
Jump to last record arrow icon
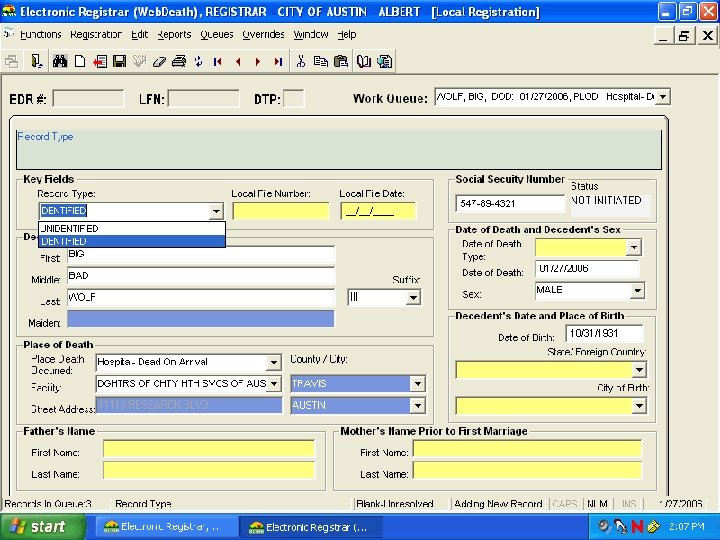click(277, 61)
